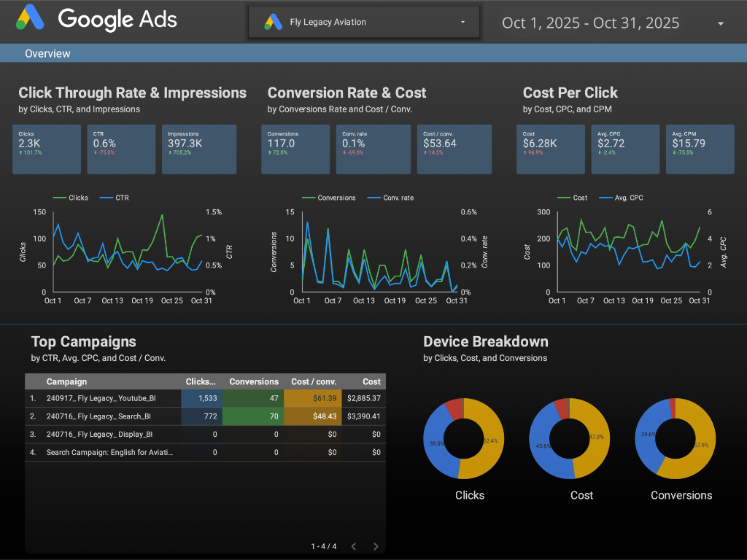Click the 240716_ Fly Legacy_ Display_BI campaign row
Image resolution: width=747 pixels, height=560 pixels.
coord(205,435)
